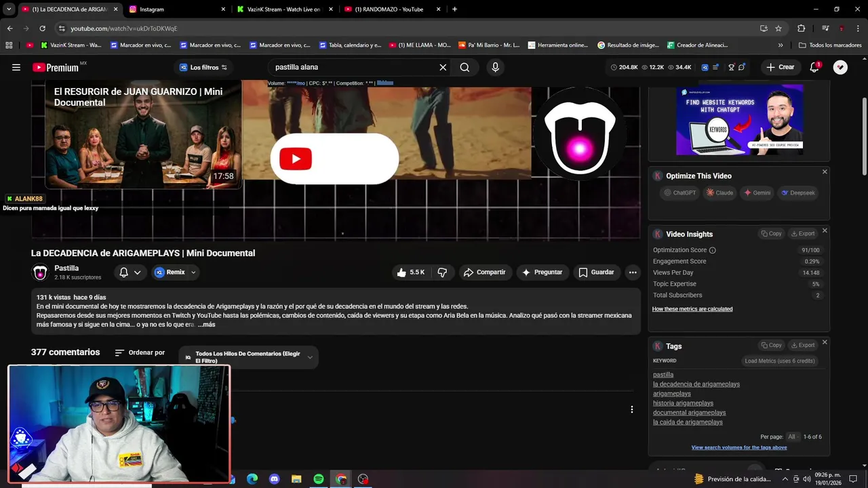Screen dimensions: 868x488
Task: Open Spotify from the taskbar
Action: pyautogui.click(x=319, y=479)
